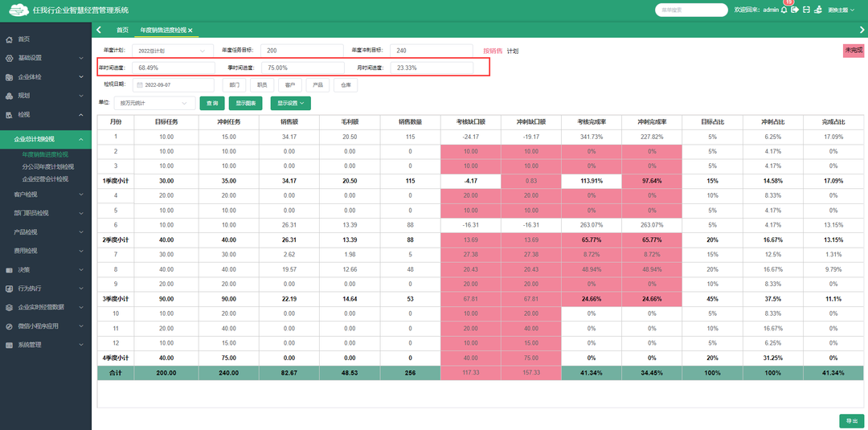Screen dimensions: 868x430
Task: Click the 查询 button
Action: [212, 103]
